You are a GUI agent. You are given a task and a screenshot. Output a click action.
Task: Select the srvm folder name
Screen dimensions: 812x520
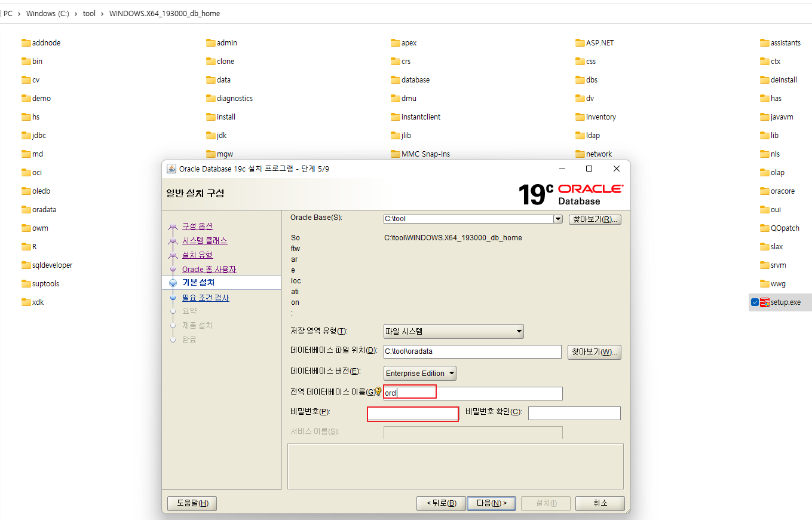point(779,265)
